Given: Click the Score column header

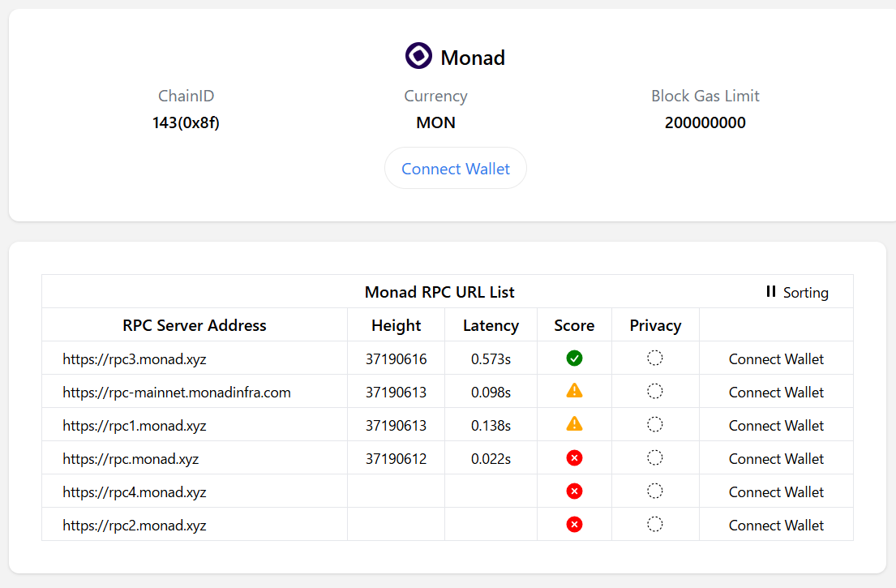Looking at the screenshot, I should click(574, 325).
